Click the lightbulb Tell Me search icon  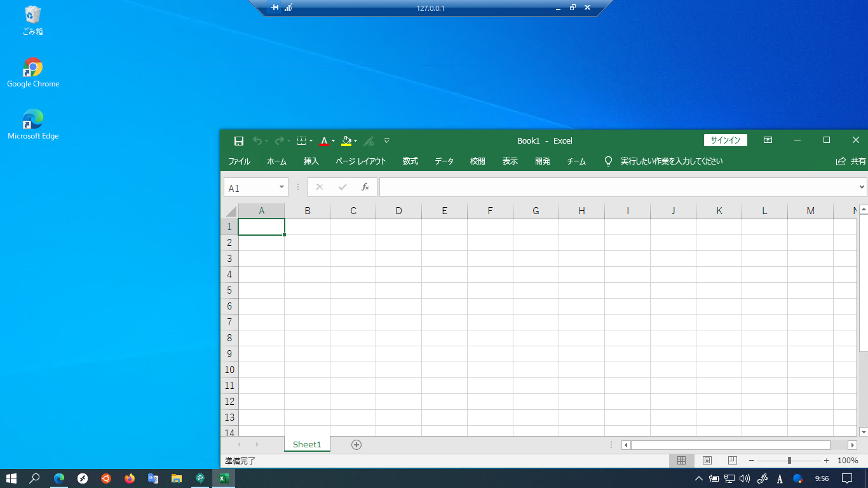608,161
